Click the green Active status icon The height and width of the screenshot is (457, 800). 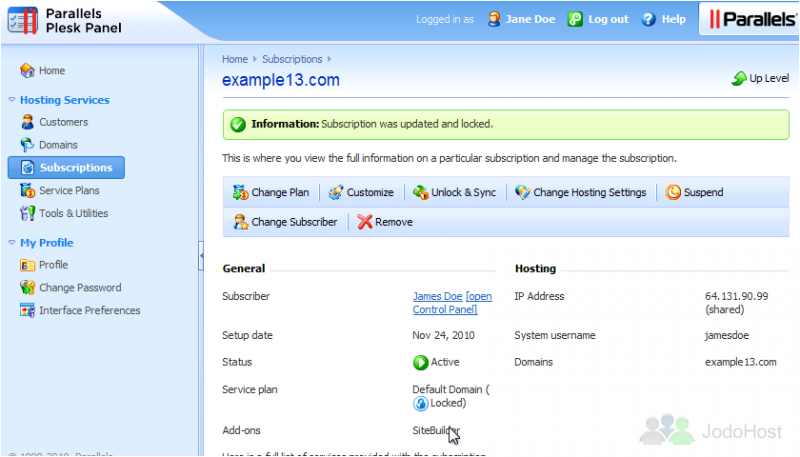[x=420, y=363]
